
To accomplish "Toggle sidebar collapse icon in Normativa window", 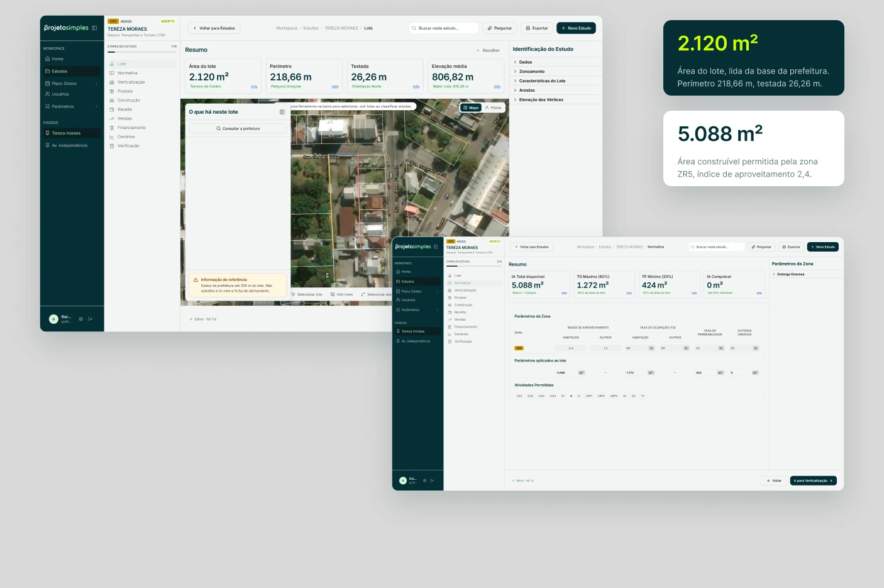I will (x=436, y=247).
